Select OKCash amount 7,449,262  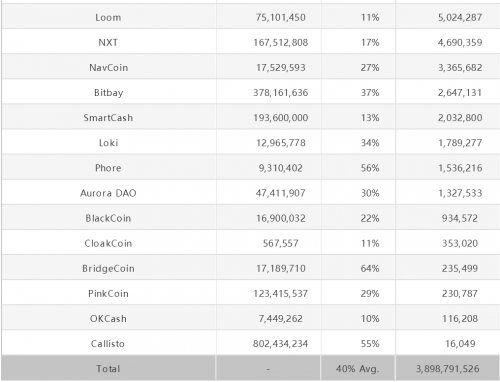tap(281, 318)
